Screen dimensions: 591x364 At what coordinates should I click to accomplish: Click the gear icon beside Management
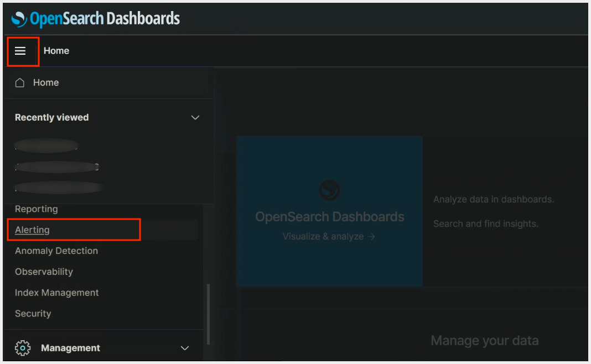pos(22,347)
